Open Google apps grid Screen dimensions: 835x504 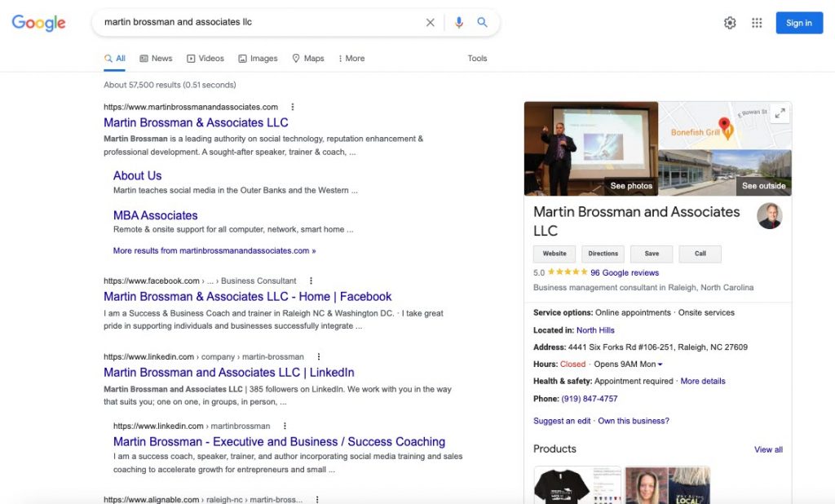pos(757,23)
